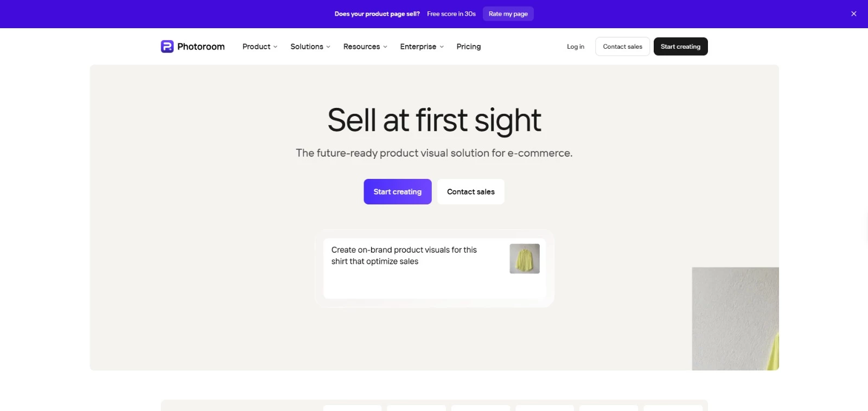Click Contact sales in the header
The width and height of the screenshot is (868, 411).
(622, 47)
